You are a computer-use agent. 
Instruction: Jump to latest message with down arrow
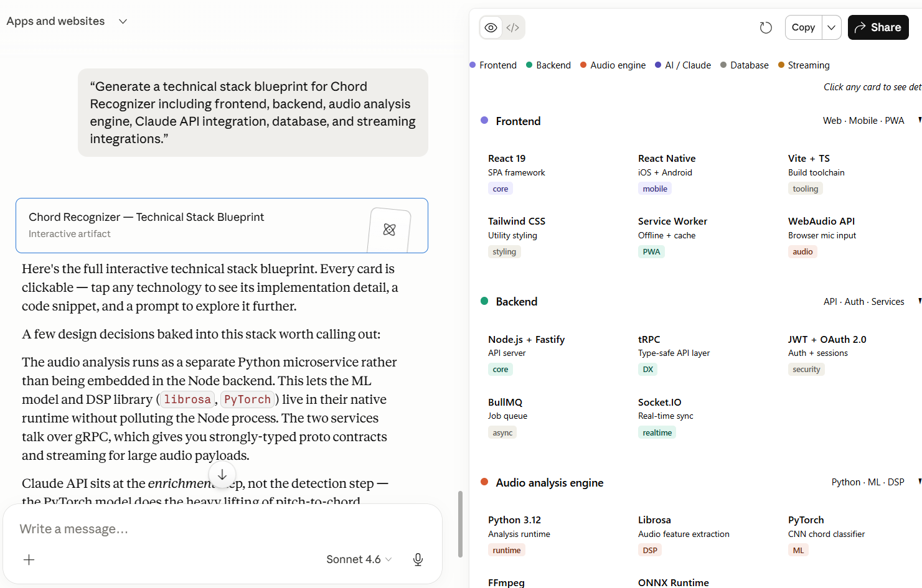[222, 475]
